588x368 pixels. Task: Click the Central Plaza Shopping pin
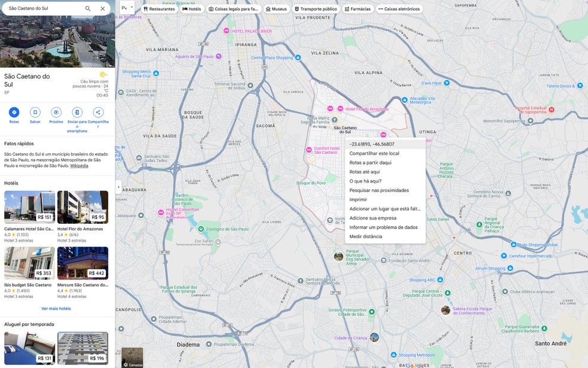298,57
